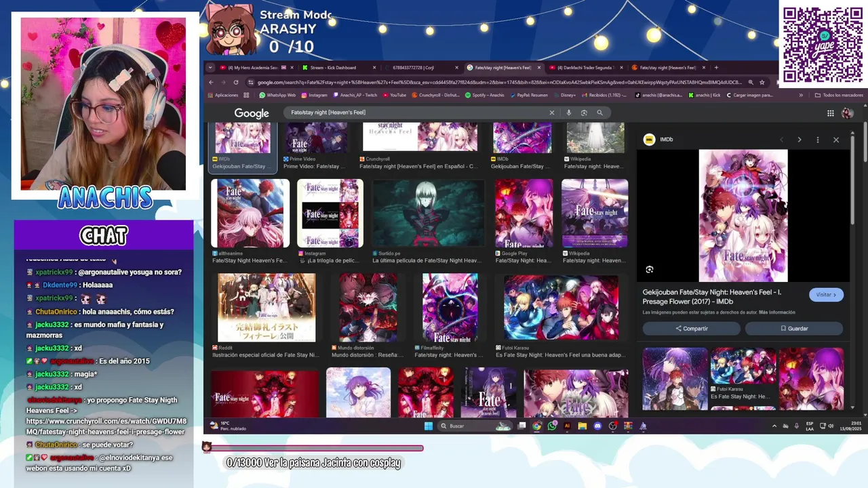Open Google Lens image search icon
This screenshot has height=488, width=868.
584,113
